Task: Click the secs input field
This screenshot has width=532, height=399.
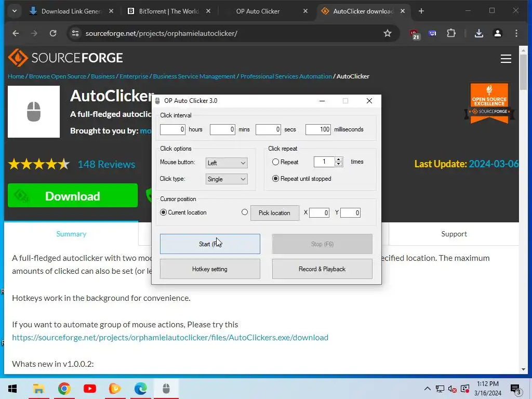Action: [x=268, y=129]
